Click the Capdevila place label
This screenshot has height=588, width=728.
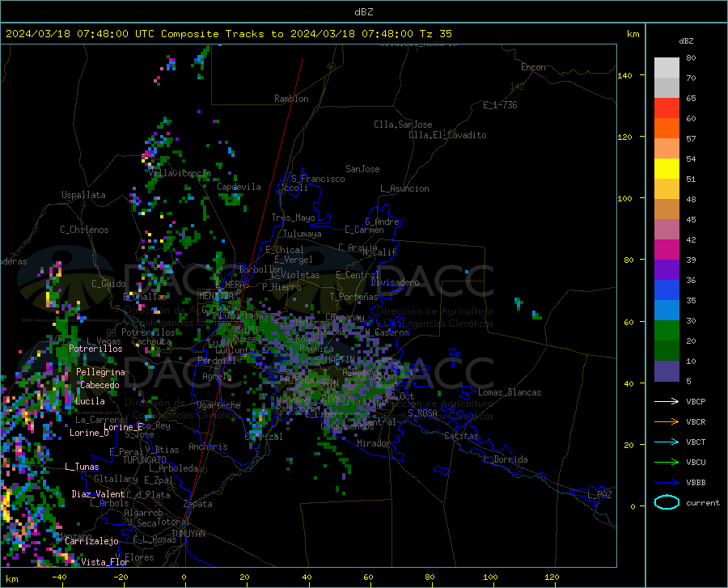tap(239, 187)
